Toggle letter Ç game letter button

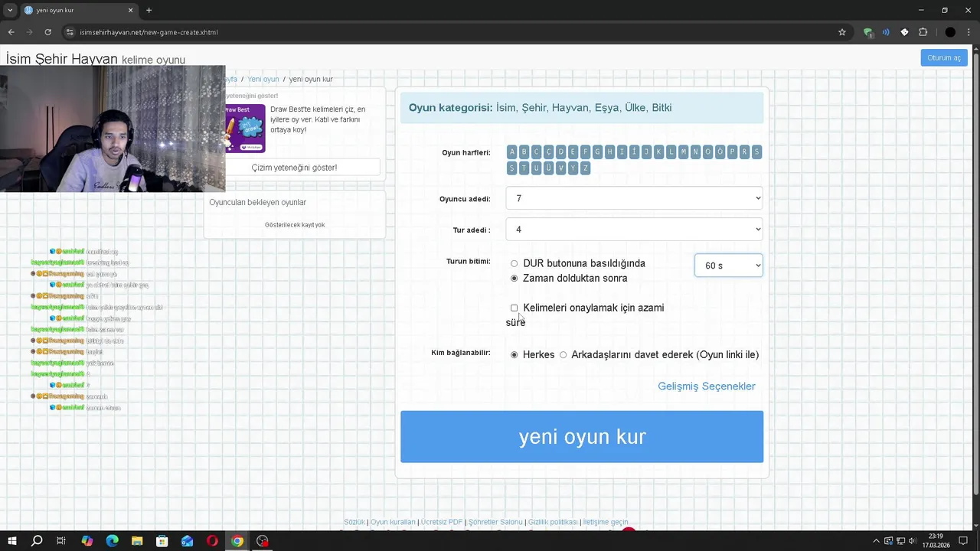(x=549, y=152)
